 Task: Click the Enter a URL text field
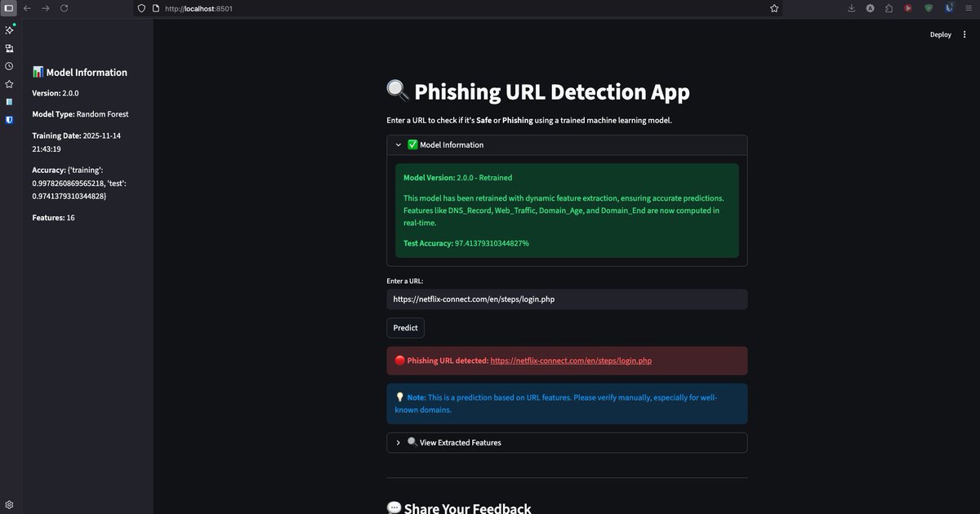tap(567, 299)
